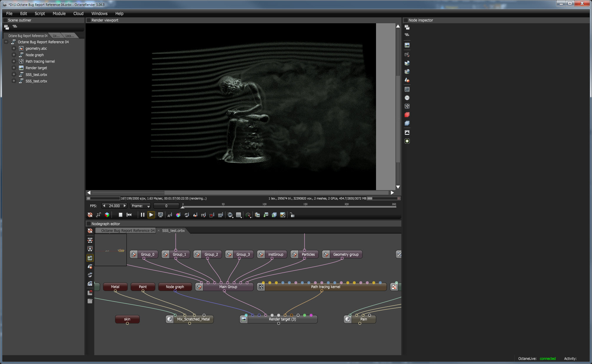Viewport: 592px width, 364px height.
Task: Click the render region picker icon
Action: click(212, 215)
